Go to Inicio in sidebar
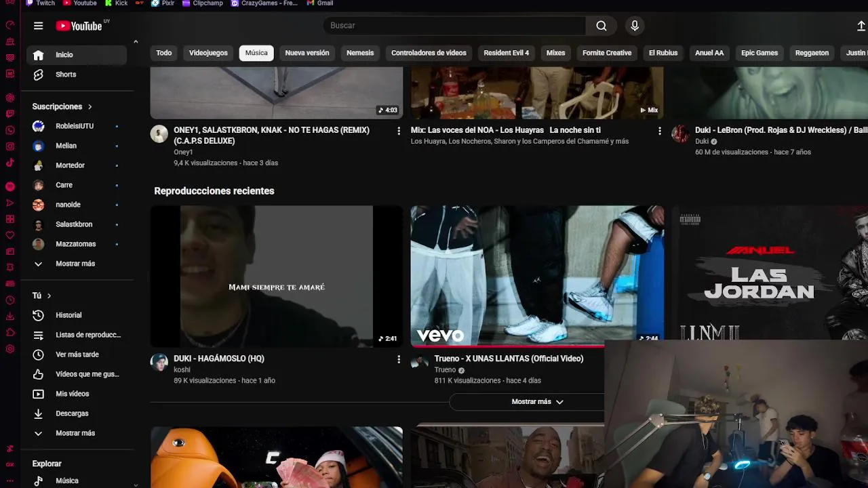Screen dimensions: 868x488 pyautogui.click(x=76, y=55)
